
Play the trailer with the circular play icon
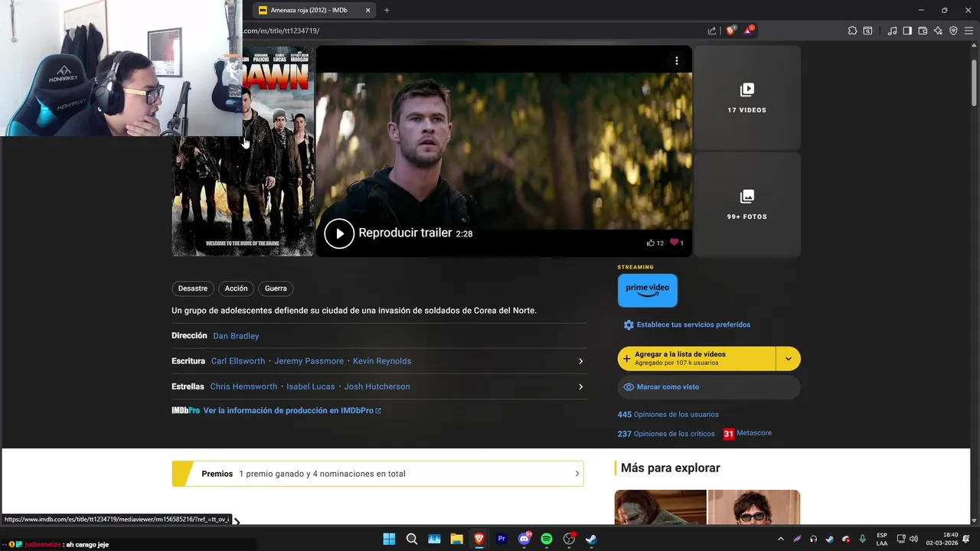point(339,233)
